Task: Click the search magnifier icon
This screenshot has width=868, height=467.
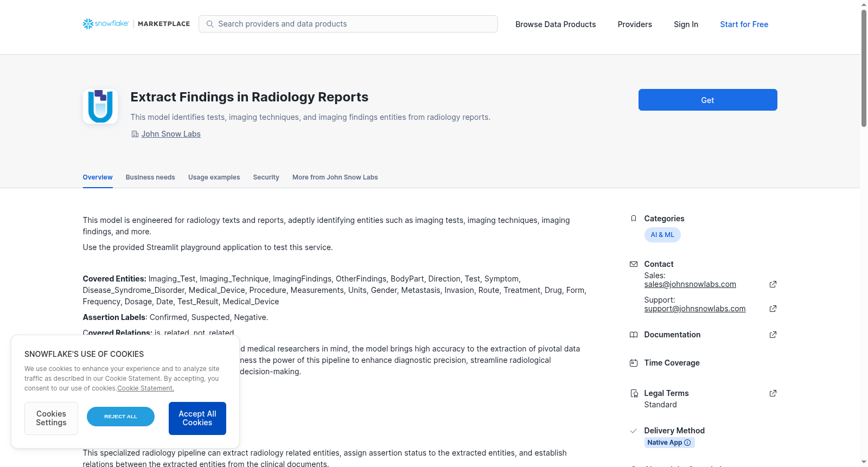Action: [210, 24]
